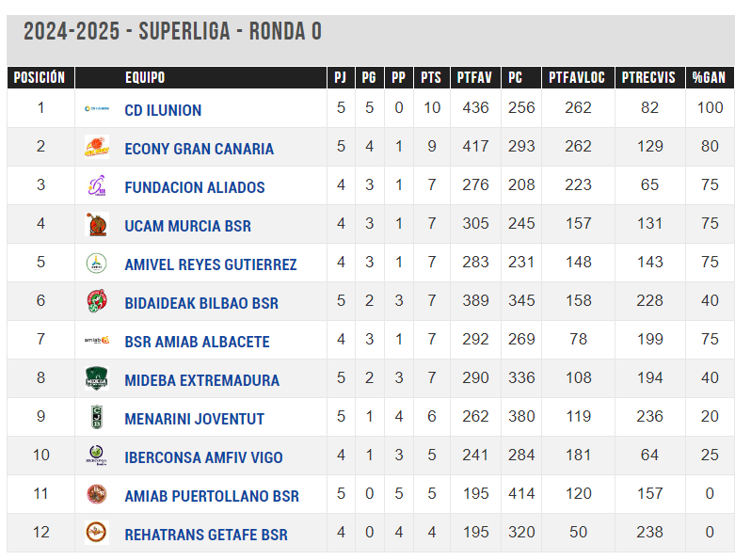Open the BSR AMIAB ALBACETE team link
The height and width of the screenshot is (560, 735).
pyautogui.click(x=197, y=342)
